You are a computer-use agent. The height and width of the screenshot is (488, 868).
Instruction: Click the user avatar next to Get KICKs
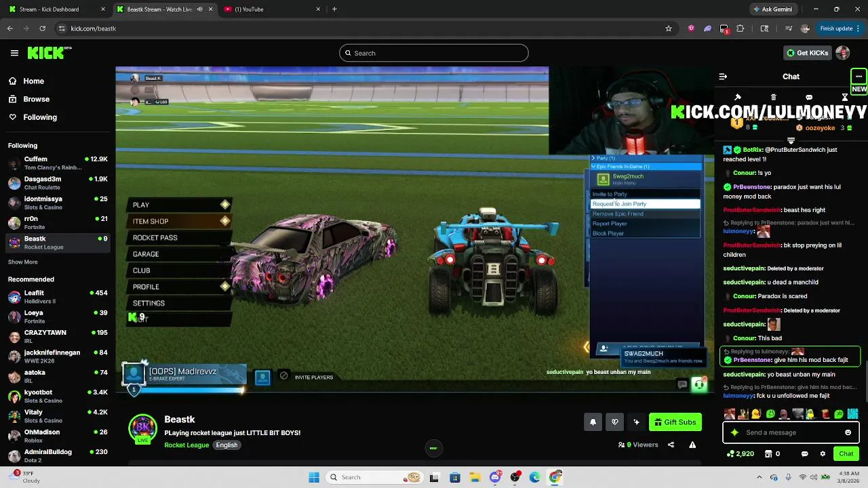coord(843,53)
